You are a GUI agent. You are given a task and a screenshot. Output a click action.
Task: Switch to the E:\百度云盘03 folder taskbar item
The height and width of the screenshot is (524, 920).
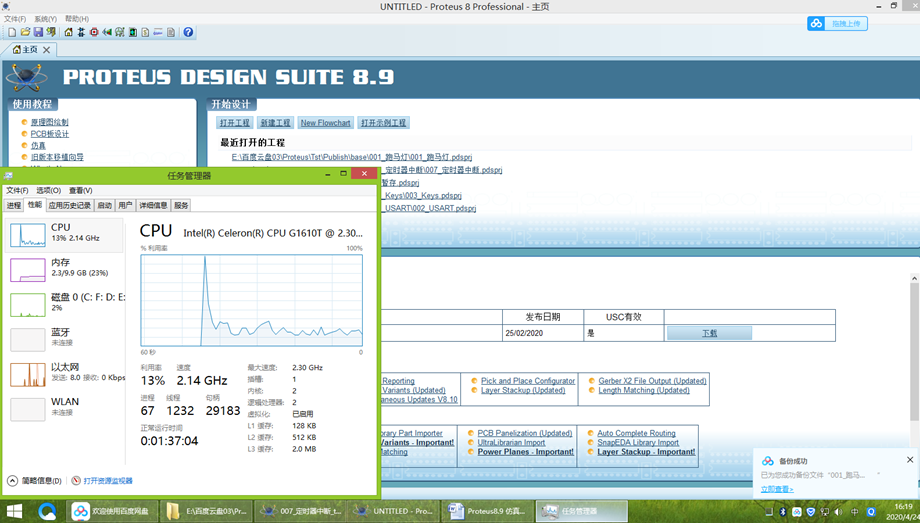coord(207,511)
